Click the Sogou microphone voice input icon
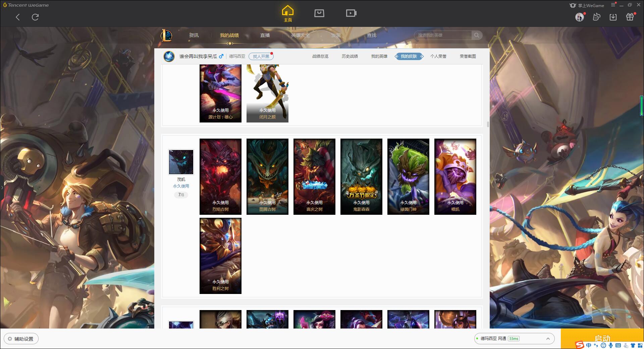 pyautogui.click(x=611, y=345)
